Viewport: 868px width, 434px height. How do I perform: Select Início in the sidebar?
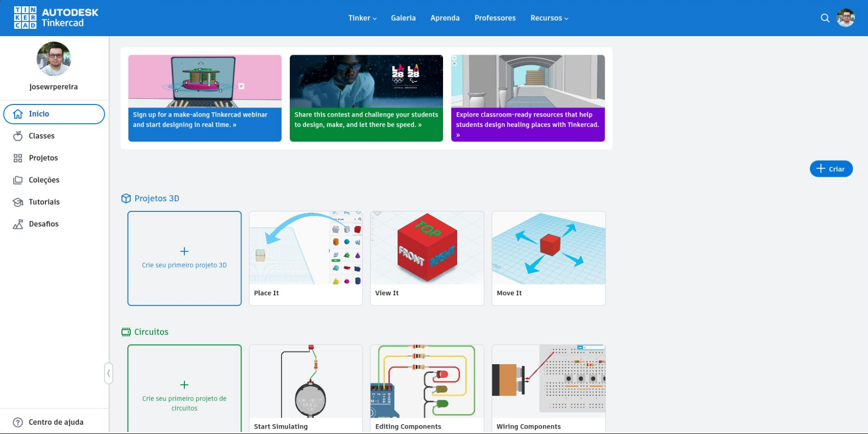tap(54, 114)
